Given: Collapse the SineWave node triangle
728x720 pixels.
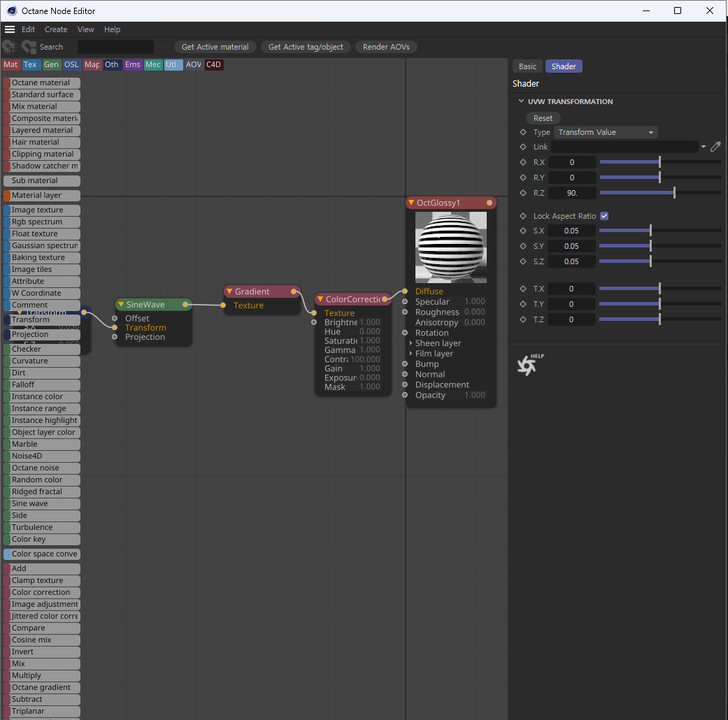Looking at the screenshot, I should 121,305.
